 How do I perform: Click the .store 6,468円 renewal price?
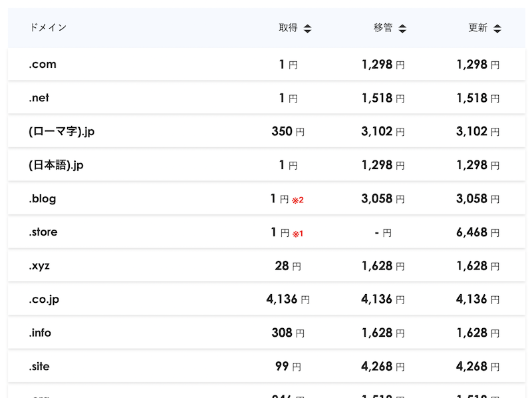(477, 232)
